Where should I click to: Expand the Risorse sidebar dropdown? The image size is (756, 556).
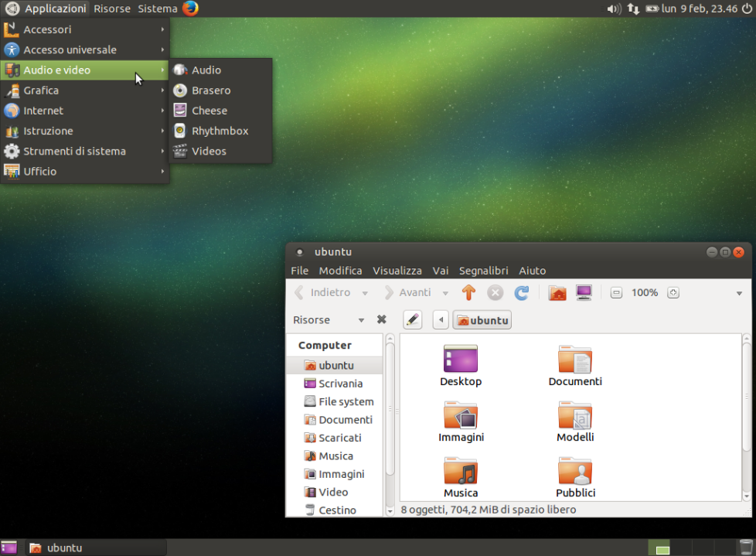coord(360,320)
